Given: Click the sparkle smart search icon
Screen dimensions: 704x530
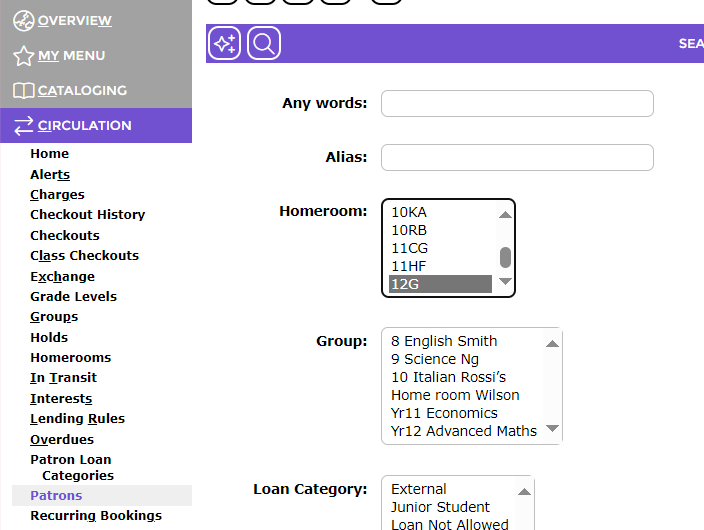Looking at the screenshot, I should coord(224,43).
